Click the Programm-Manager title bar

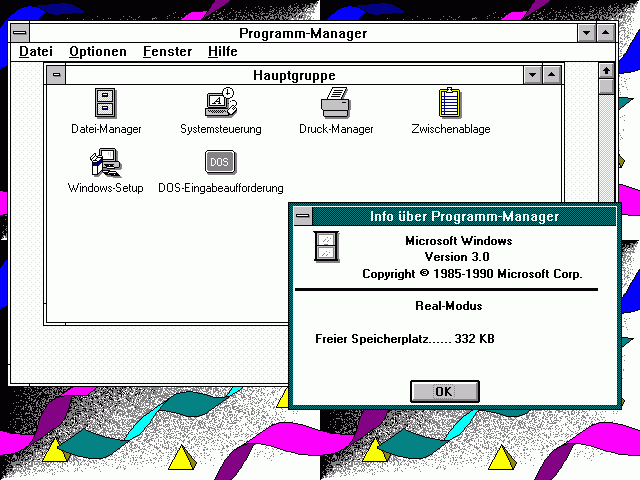tap(303, 33)
